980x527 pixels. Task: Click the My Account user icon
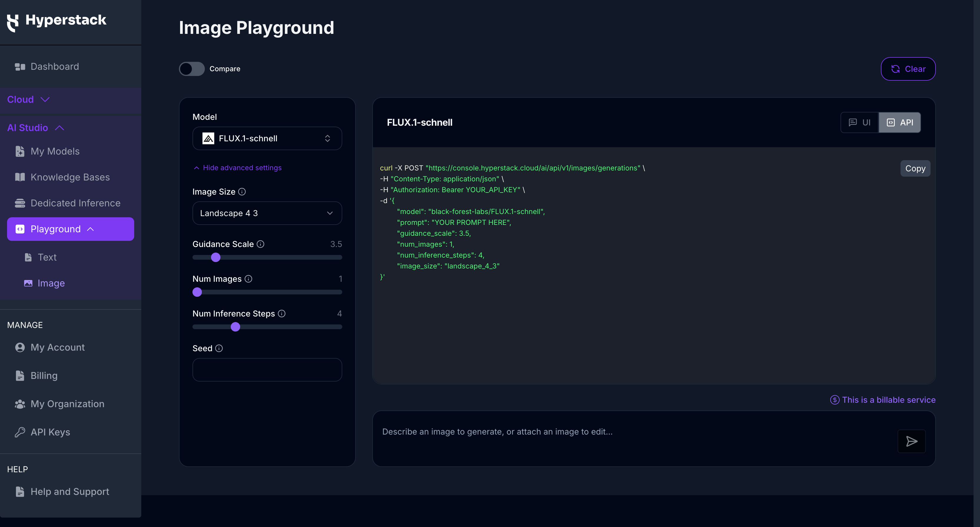pos(20,347)
